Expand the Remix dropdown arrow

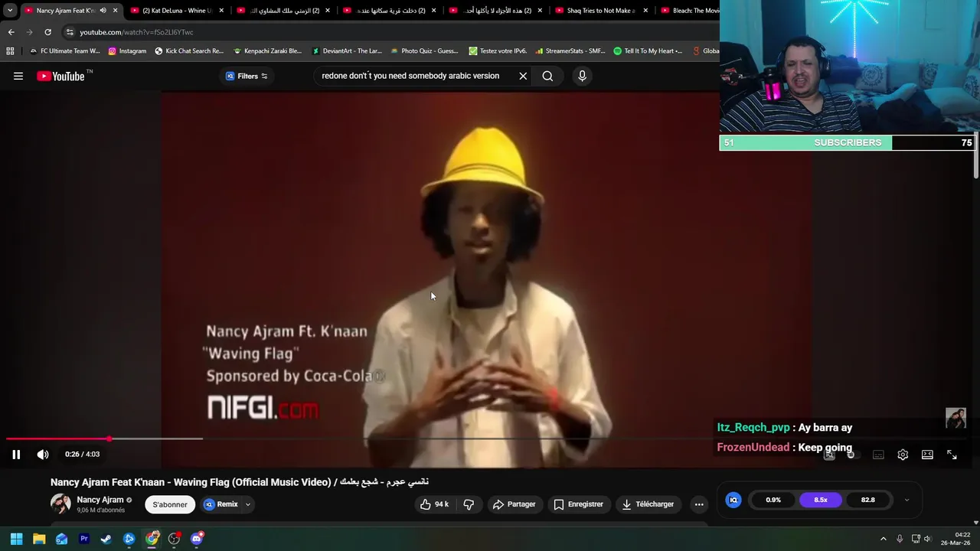click(248, 504)
